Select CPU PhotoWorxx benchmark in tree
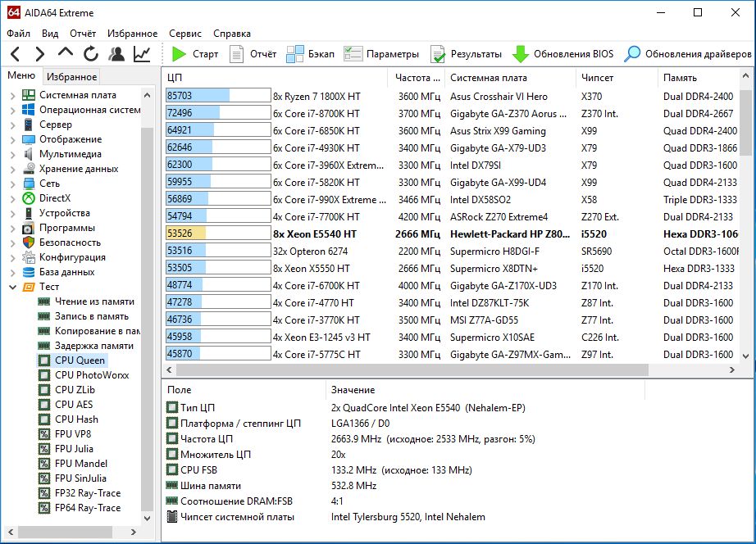The height and width of the screenshot is (544, 756). click(x=91, y=375)
